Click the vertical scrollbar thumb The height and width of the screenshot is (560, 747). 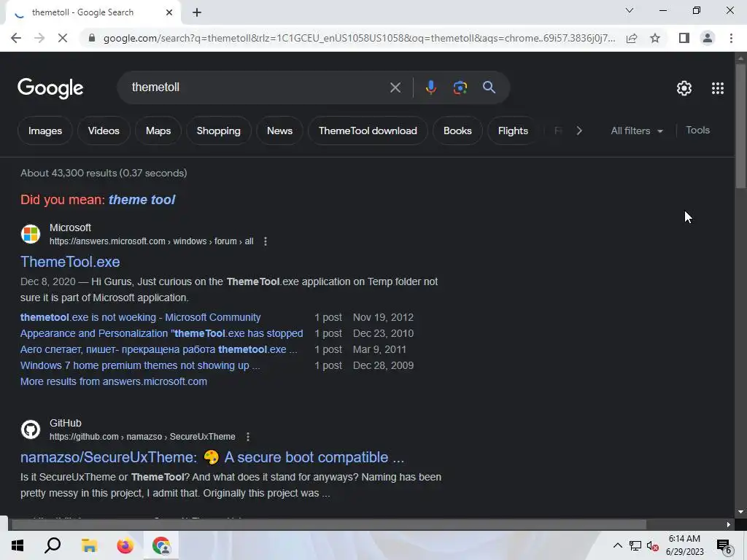pyautogui.click(x=741, y=125)
